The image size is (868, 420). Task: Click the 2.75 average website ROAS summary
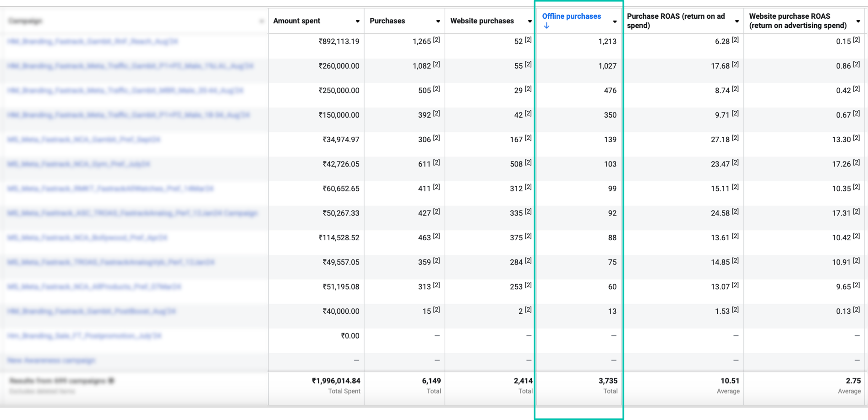click(x=854, y=381)
